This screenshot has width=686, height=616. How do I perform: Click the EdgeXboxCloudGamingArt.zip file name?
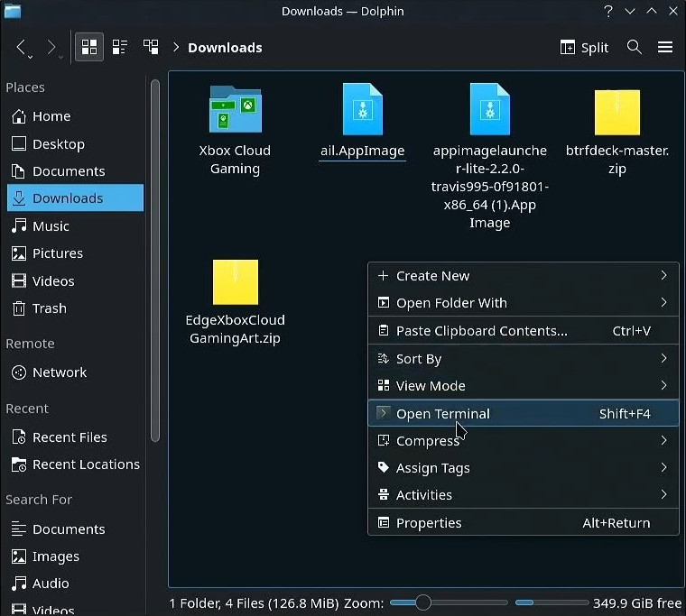click(x=235, y=329)
